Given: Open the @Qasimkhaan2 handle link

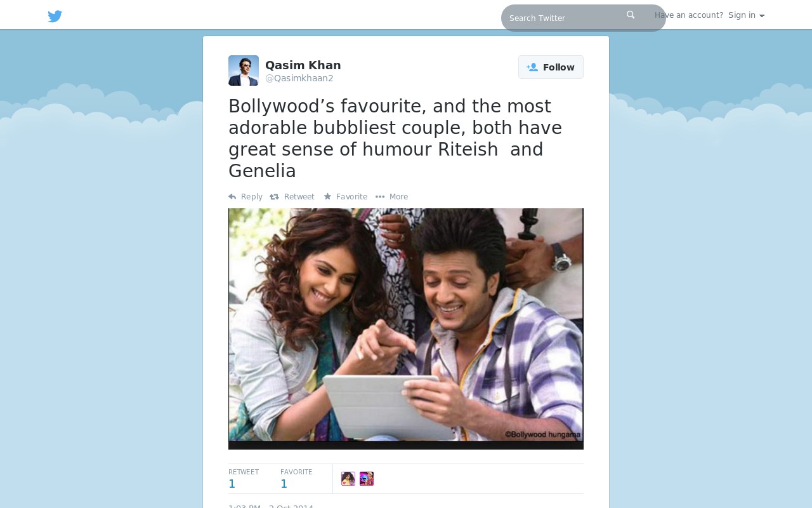Looking at the screenshot, I should click(x=299, y=79).
